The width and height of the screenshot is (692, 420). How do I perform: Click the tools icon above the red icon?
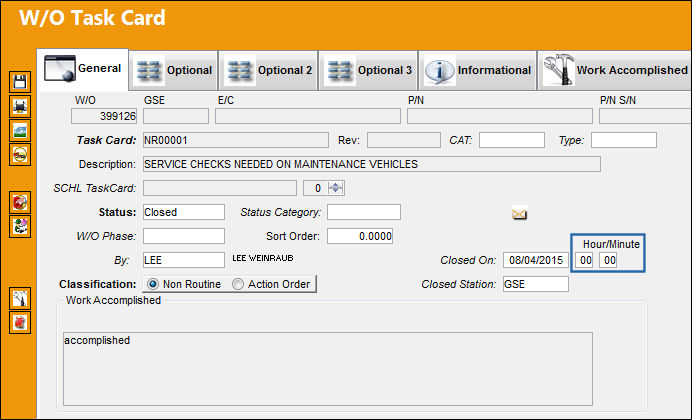pyautogui.click(x=20, y=299)
